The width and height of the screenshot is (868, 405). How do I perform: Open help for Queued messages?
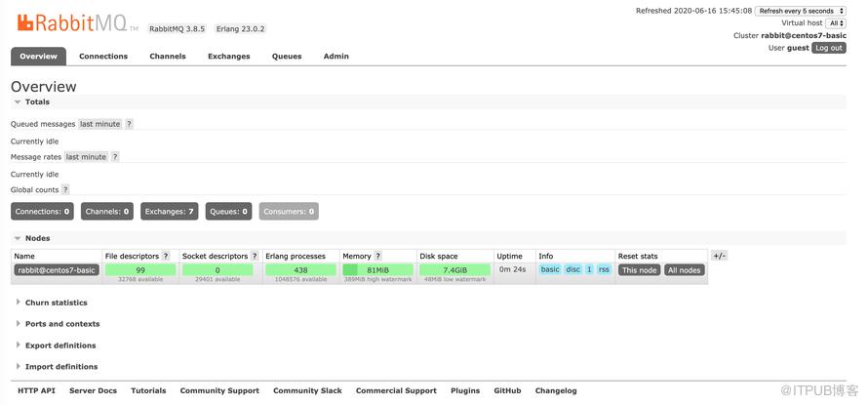129,124
